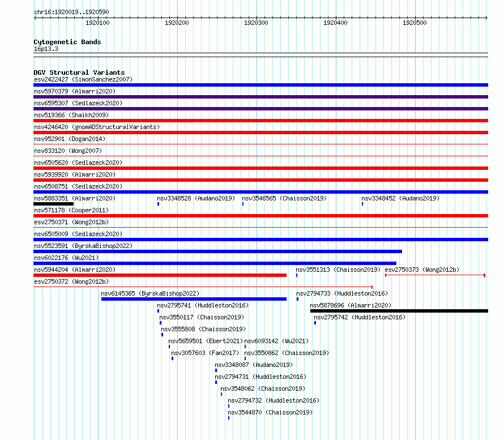Click the blue marker under nsv3348528
504x440 pixels.
[158, 204]
